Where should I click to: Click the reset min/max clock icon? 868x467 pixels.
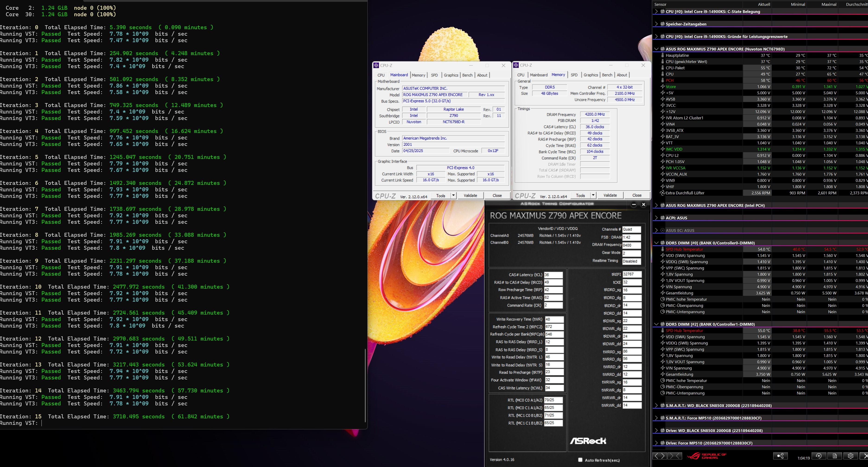[x=818, y=456]
